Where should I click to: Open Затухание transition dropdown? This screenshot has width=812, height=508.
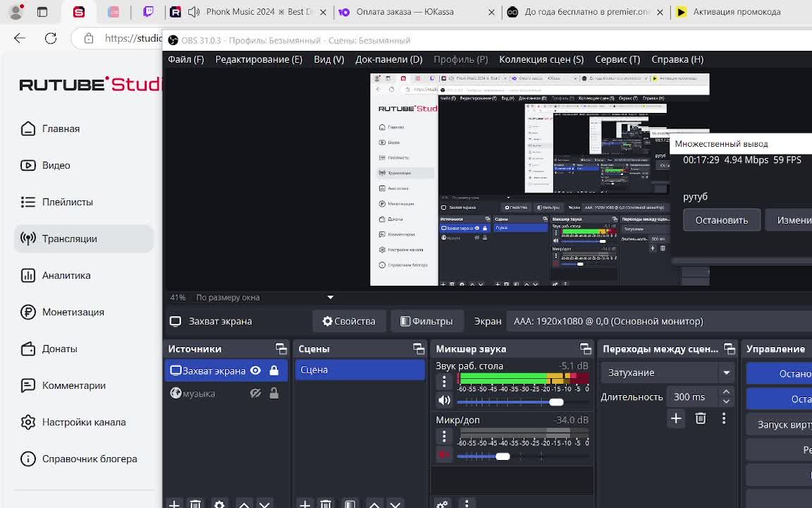pos(668,373)
